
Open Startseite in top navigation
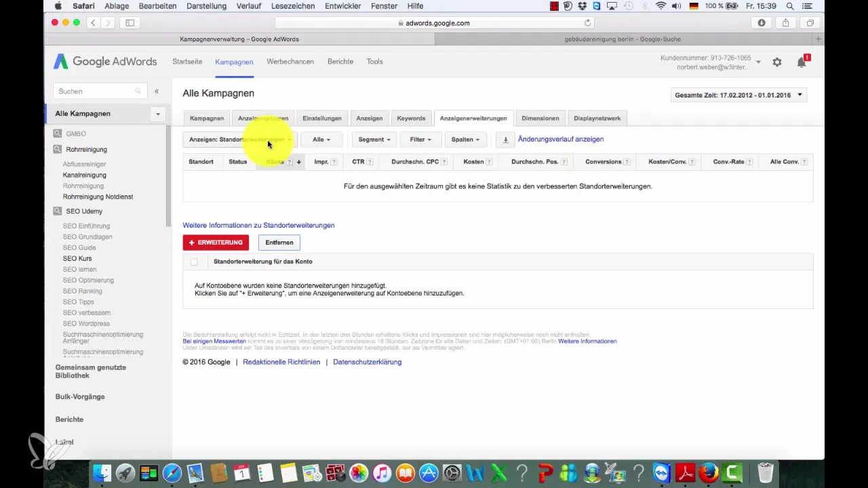(x=187, y=62)
